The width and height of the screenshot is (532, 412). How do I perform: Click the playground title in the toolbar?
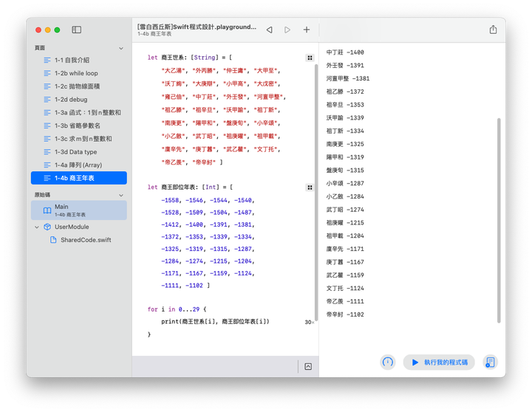click(x=197, y=27)
